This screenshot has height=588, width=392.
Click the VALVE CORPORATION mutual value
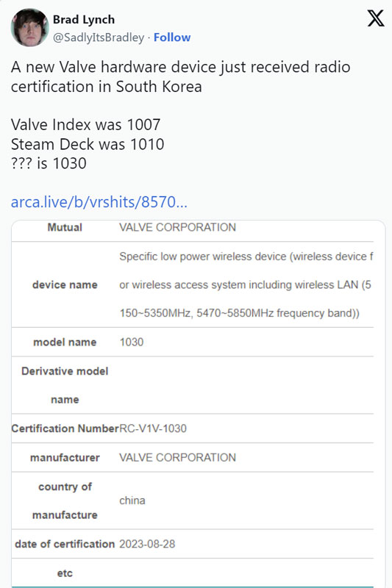coord(177,227)
